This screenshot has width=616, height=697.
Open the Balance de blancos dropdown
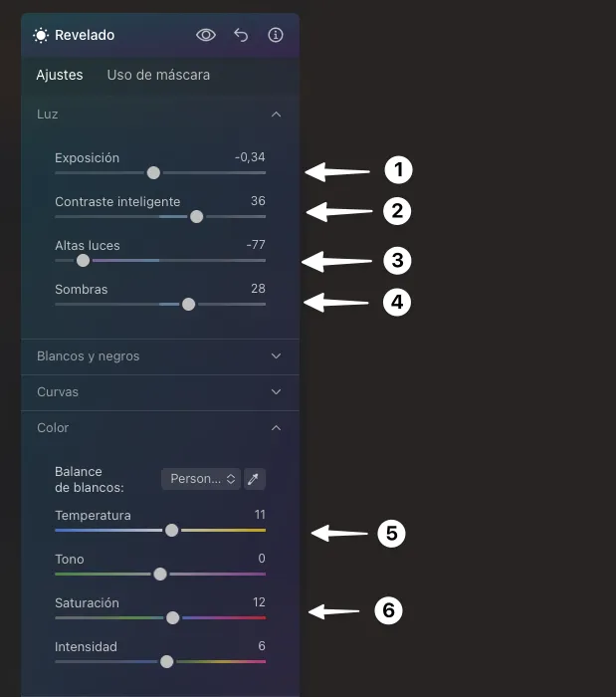point(201,479)
